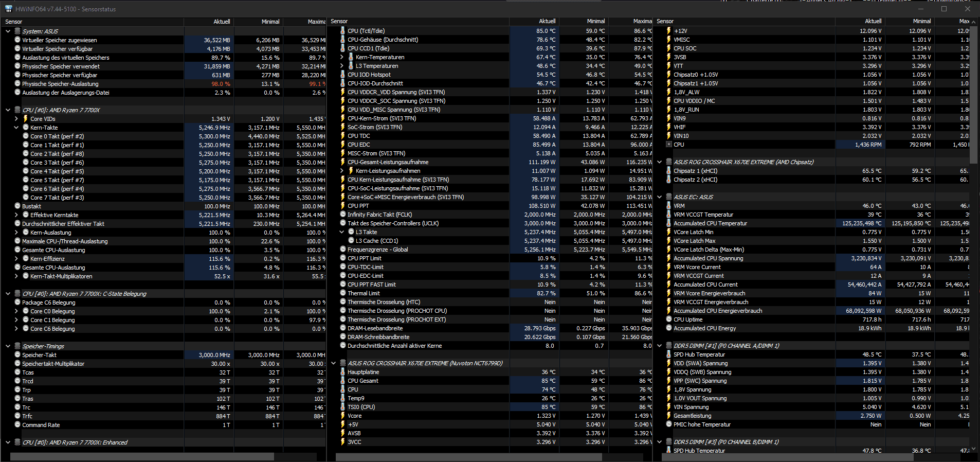Expand the Kern-Auslastung row

[16, 233]
